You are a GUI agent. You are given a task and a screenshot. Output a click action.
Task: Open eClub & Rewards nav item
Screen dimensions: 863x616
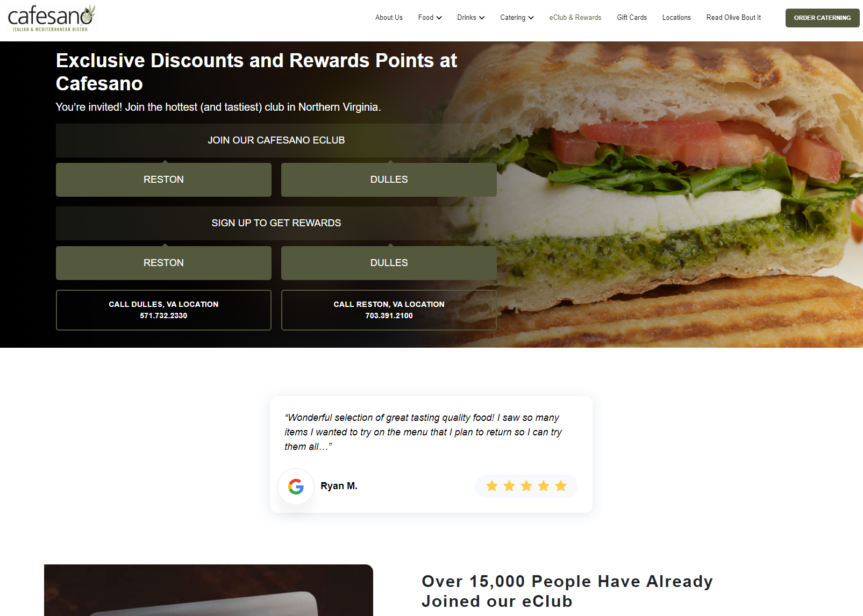click(575, 18)
